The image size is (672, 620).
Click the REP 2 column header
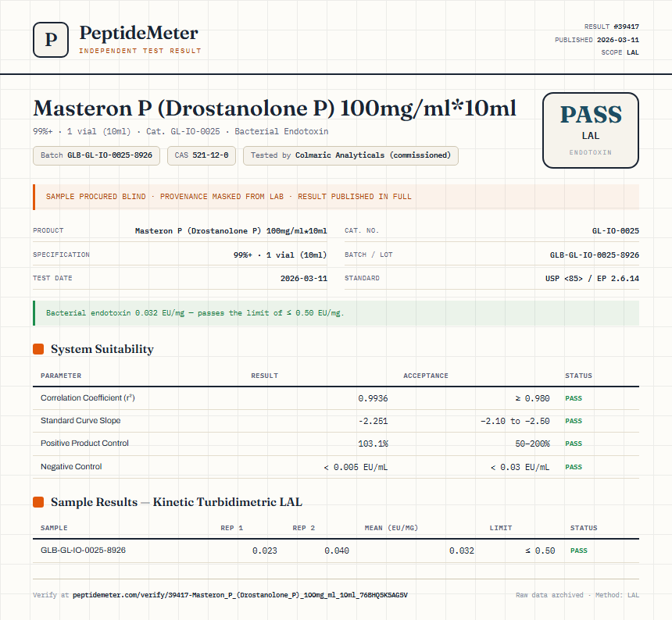tap(303, 528)
